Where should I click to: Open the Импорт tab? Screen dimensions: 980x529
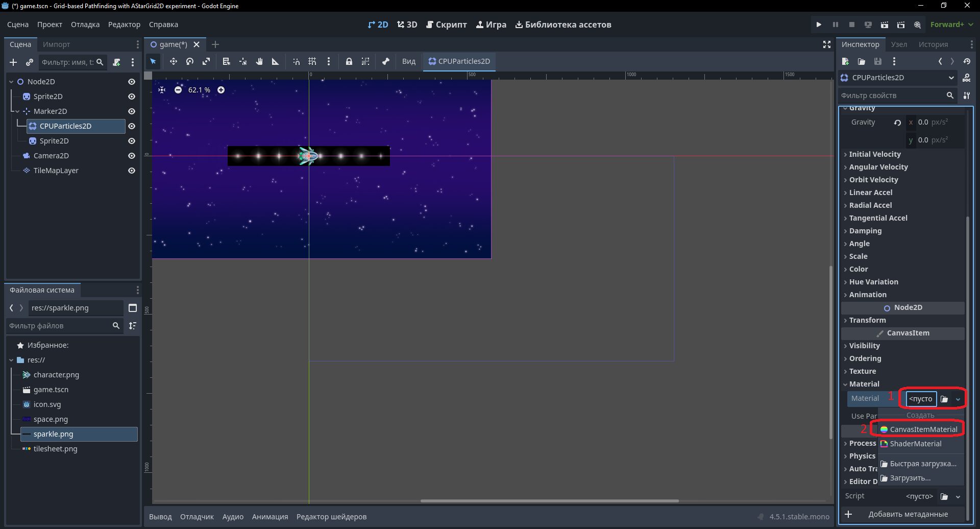coord(56,44)
